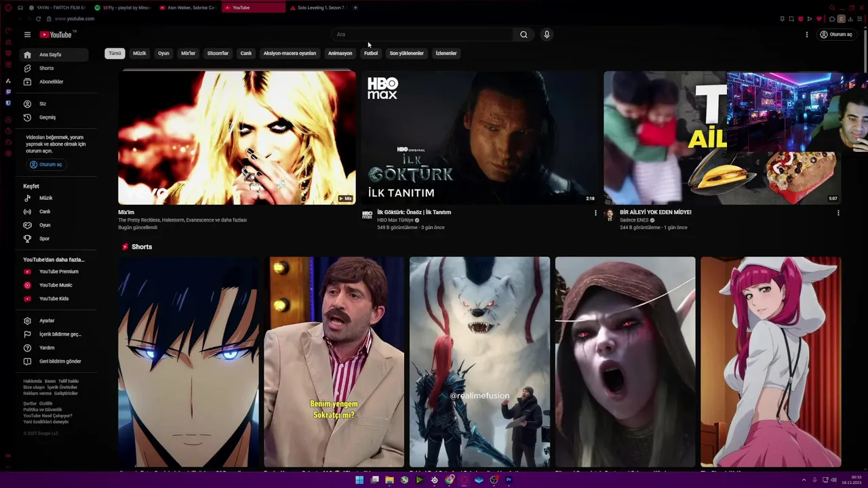Open Siz section in sidebar
This screenshot has width=868, height=488.
(x=55, y=104)
